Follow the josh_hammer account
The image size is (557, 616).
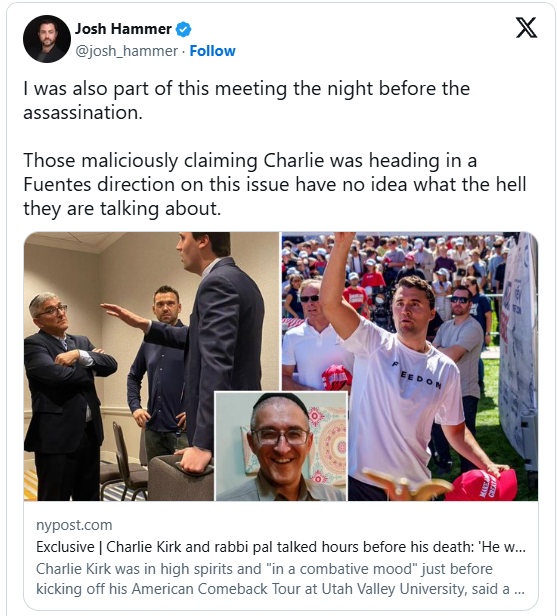pyautogui.click(x=213, y=51)
